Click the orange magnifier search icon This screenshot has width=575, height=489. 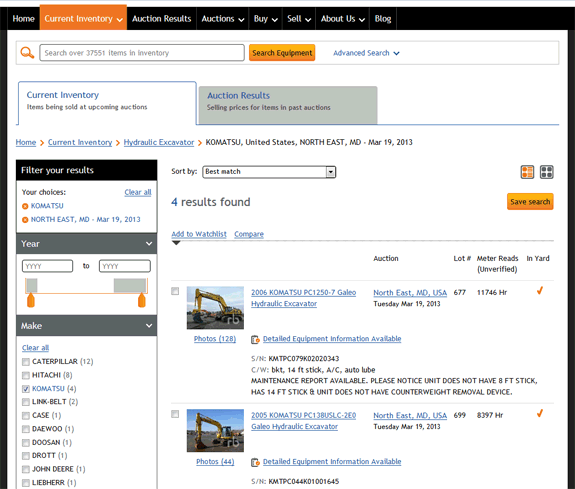[x=27, y=53]
